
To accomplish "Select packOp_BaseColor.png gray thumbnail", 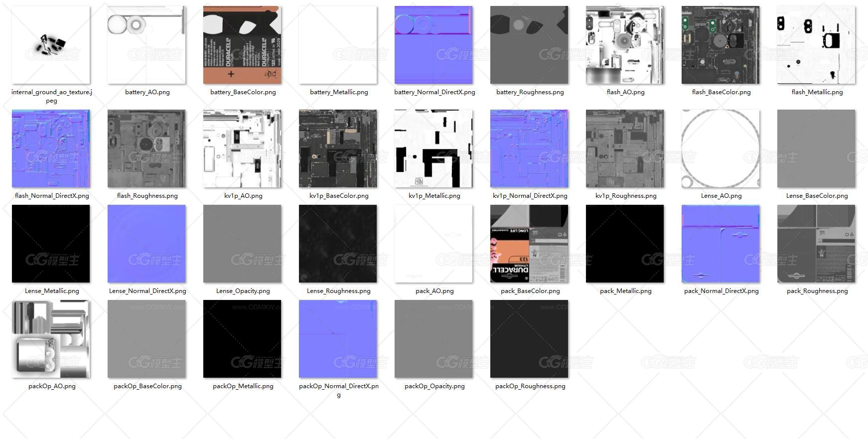I will 146,339.
